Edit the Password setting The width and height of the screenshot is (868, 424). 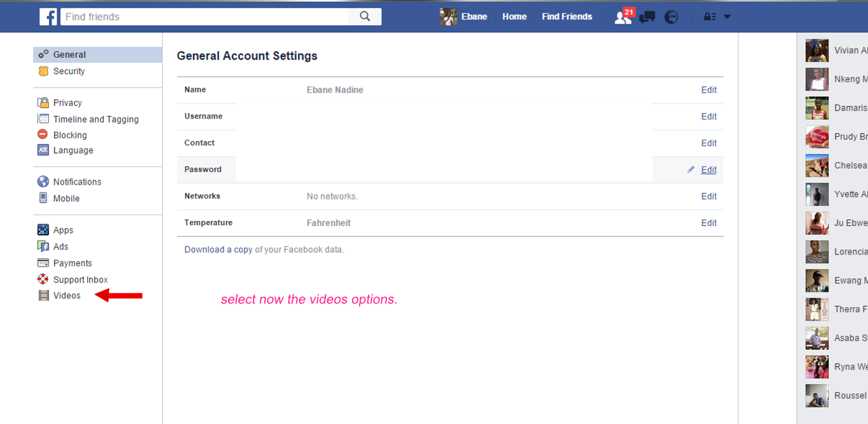point(709,170)
